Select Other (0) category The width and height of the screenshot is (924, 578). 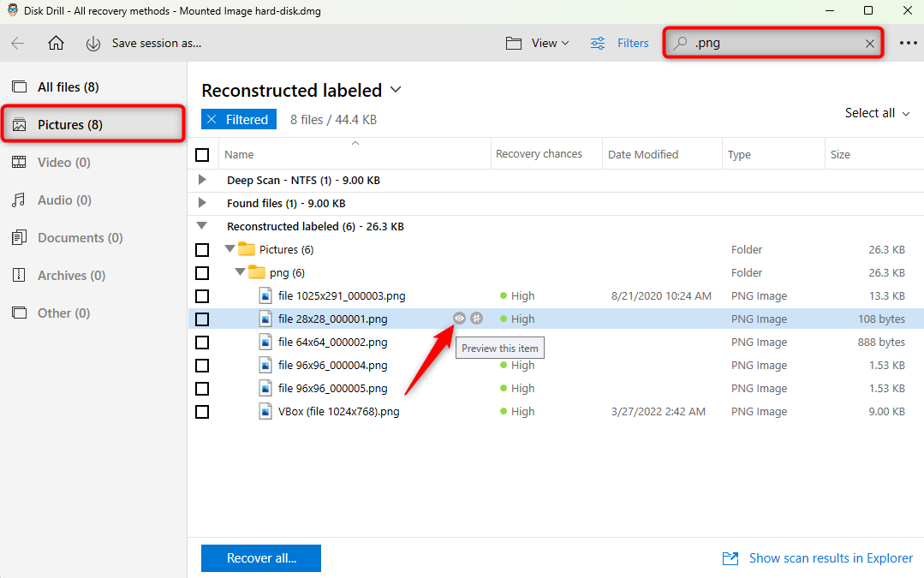pos(93,313)
